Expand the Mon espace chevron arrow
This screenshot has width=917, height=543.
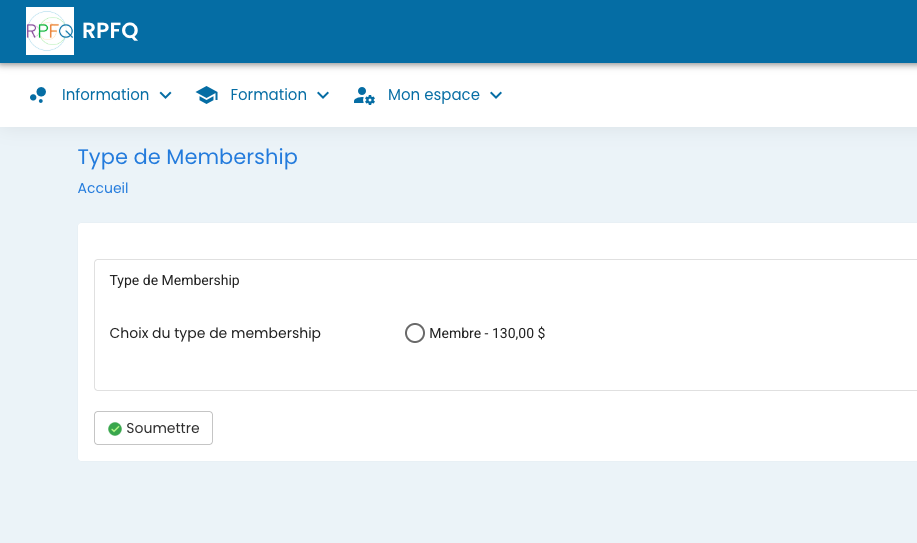click(x=496, y=95)
